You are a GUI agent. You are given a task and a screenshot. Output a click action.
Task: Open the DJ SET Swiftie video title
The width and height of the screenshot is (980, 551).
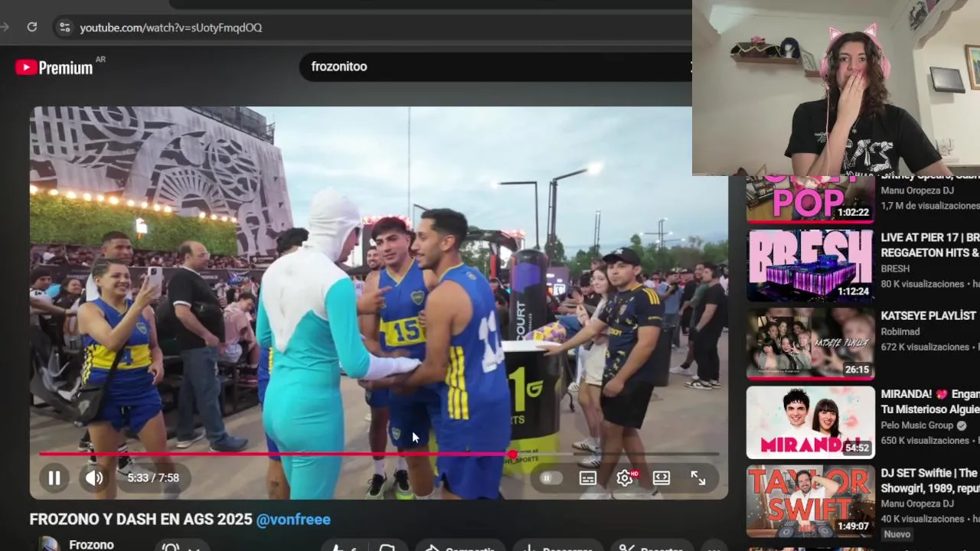pyautogui.click(x=930, y=480)
